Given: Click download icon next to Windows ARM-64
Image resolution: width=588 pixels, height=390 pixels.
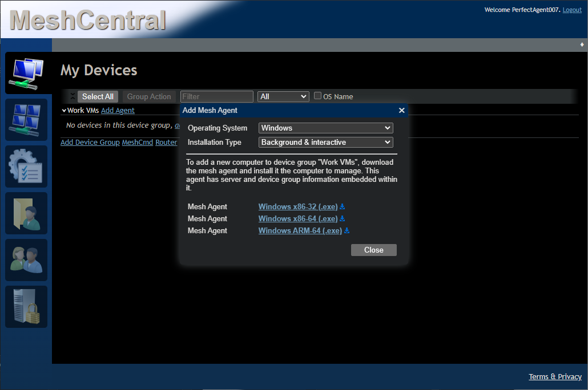Looking at the screenshot, I should click(x=347, y=231).
